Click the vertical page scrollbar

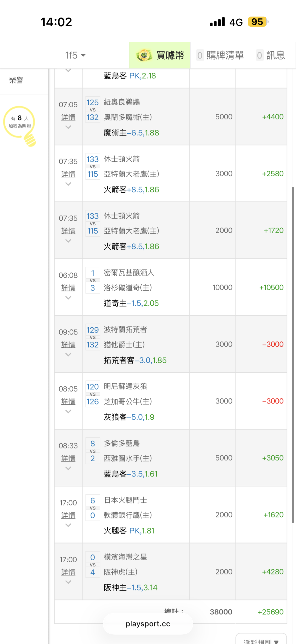coord(293,354)
